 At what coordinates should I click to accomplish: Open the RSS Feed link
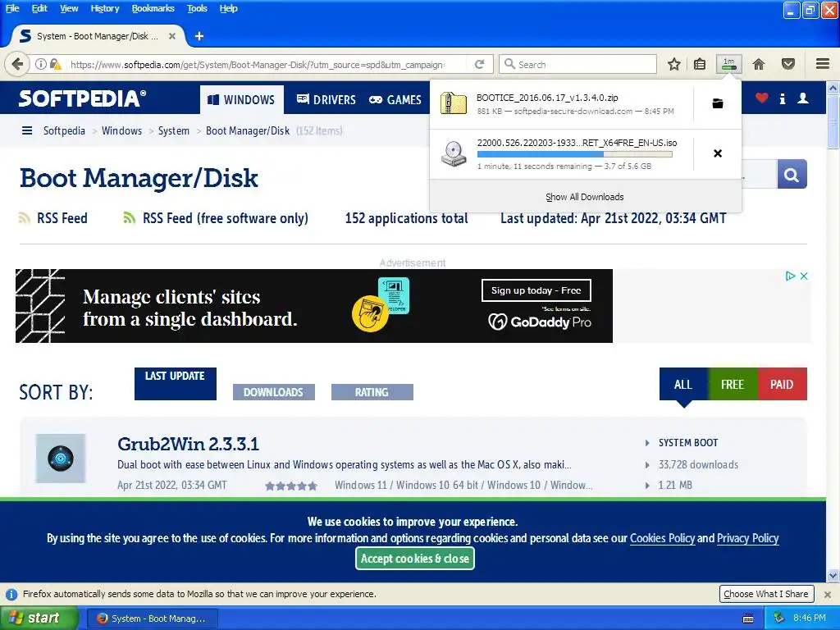(x=62, y=218)
